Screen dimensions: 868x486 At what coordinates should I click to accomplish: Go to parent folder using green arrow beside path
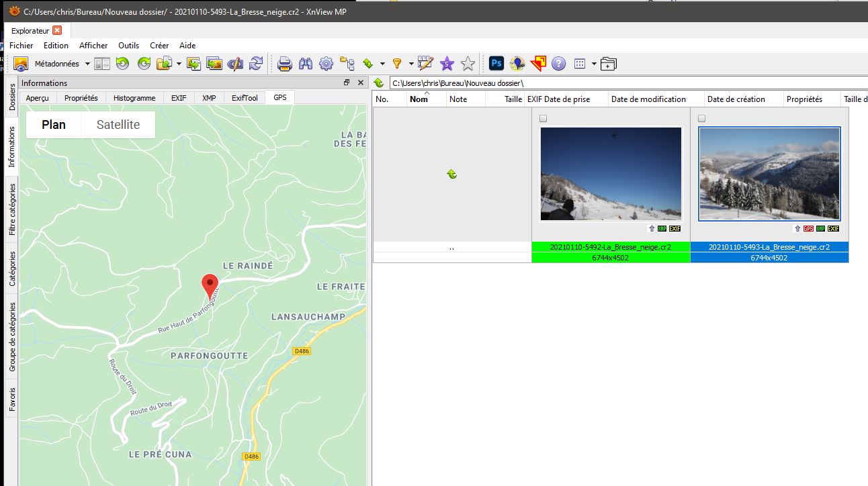379,83
